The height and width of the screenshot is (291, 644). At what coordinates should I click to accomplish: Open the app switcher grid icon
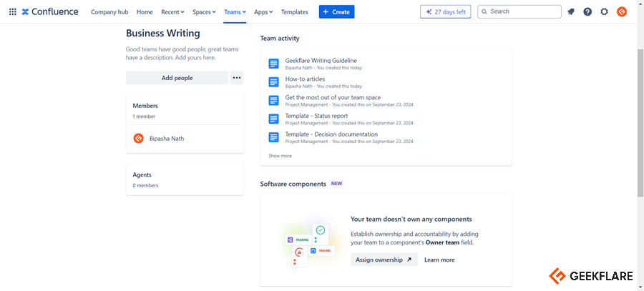click(13, 12)
